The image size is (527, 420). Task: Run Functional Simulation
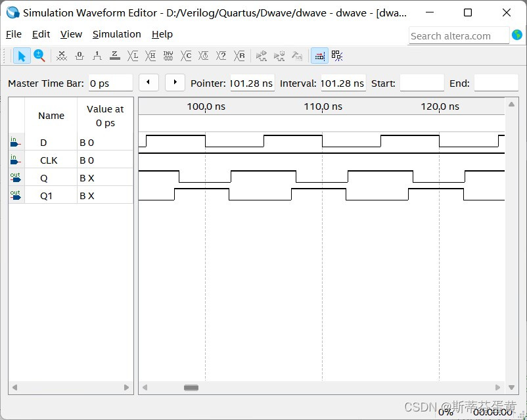tap(262, 56)
